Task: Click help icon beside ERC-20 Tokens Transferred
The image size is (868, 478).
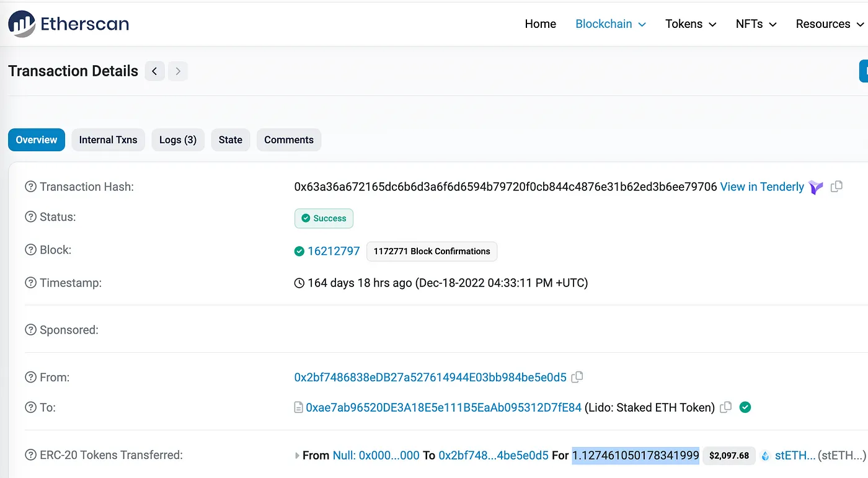Action: tap(30, 455)
